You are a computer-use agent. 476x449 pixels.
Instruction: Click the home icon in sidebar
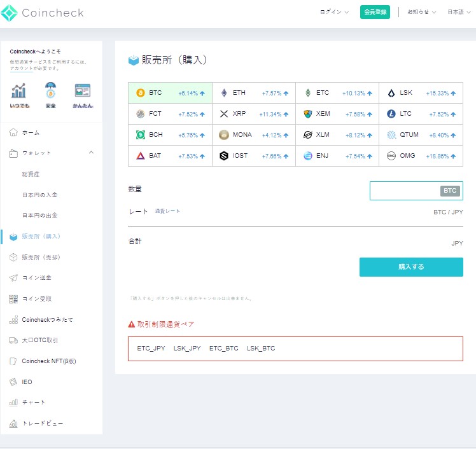13,132
